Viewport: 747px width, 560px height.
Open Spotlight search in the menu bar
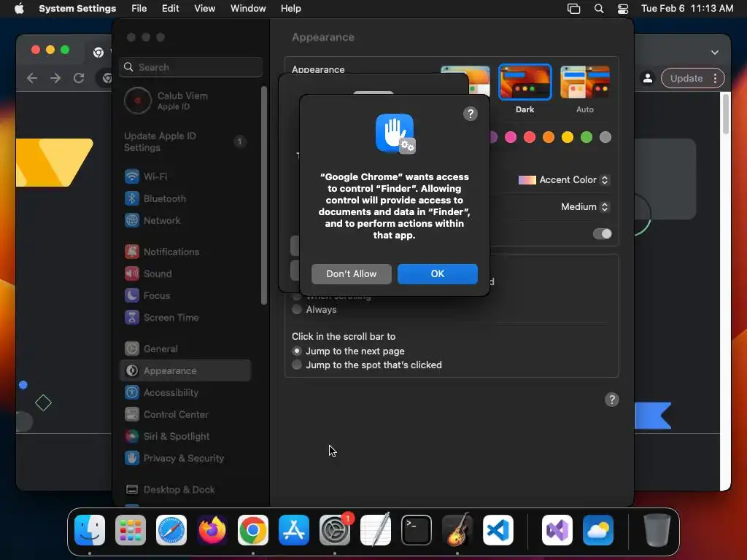click(x=599, y=9)
